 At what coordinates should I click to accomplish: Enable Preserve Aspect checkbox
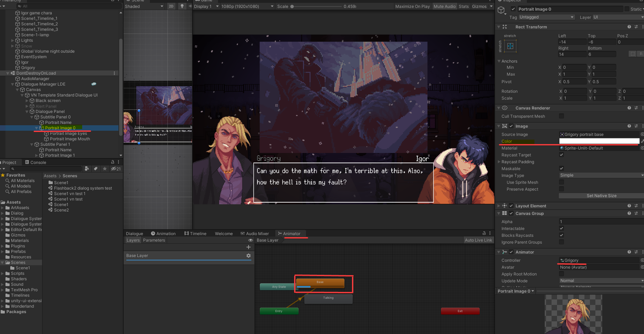[x=561, y=189]
